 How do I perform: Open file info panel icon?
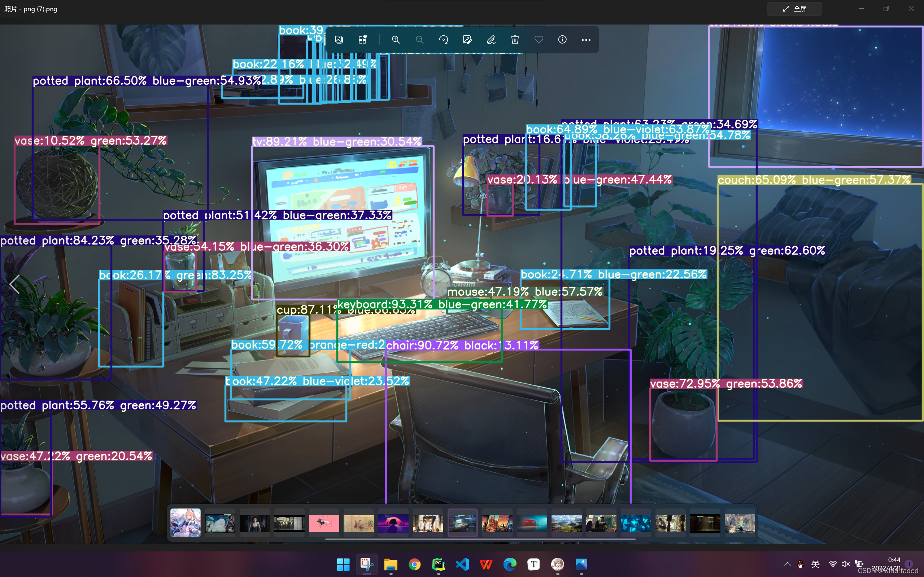pos(562,40)
